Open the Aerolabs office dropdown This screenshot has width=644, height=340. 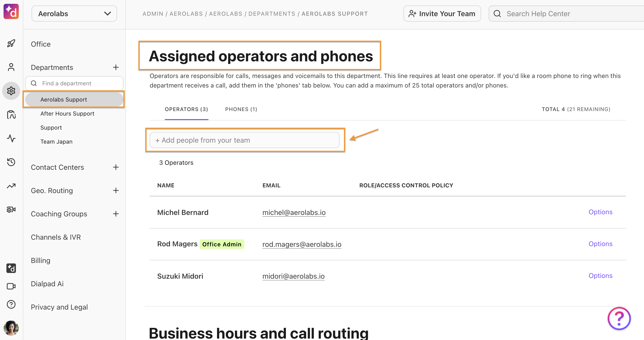pos(74,14)
